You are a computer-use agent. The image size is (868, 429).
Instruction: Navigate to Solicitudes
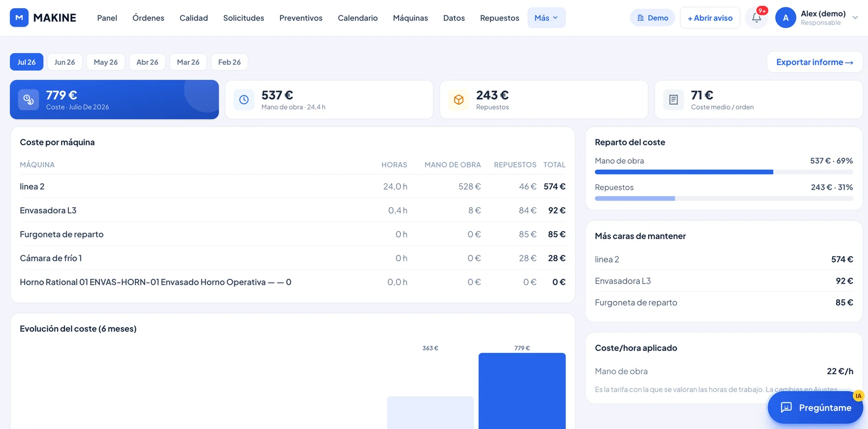click(244, 18)
